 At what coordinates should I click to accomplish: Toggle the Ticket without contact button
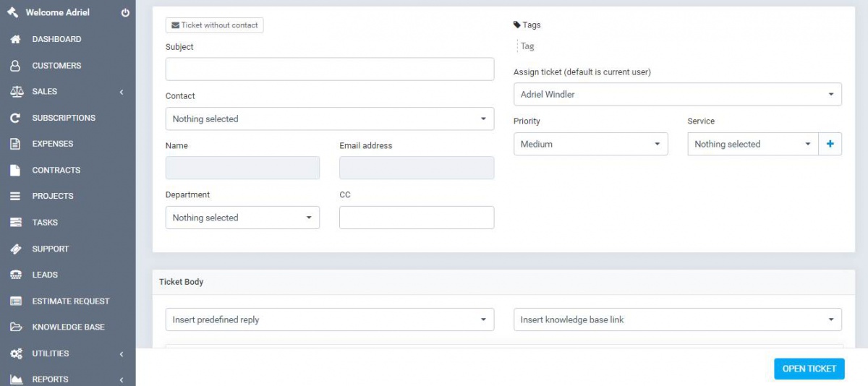pos(214,25)
